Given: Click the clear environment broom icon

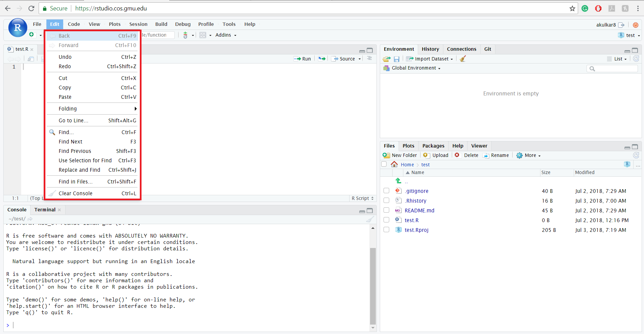Looking at the screenshot, I should tap(463, 59).
